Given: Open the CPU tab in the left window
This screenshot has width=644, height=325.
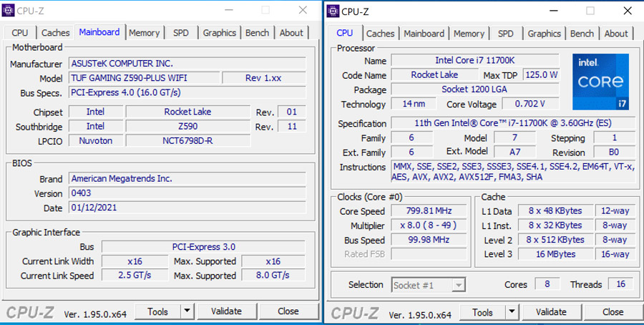Looking at the screenshot, I should coord(20,33).
